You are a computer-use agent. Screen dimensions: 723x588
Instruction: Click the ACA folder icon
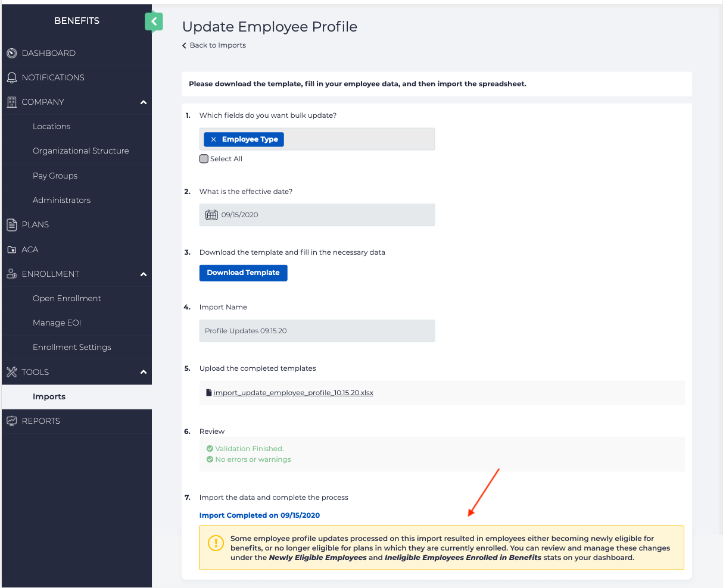point(12,250)
